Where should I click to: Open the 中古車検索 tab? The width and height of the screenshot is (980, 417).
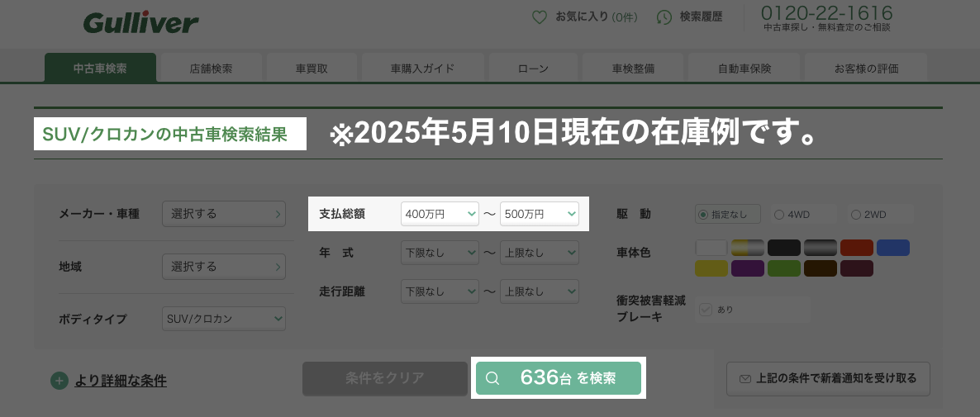coord(100,68)
